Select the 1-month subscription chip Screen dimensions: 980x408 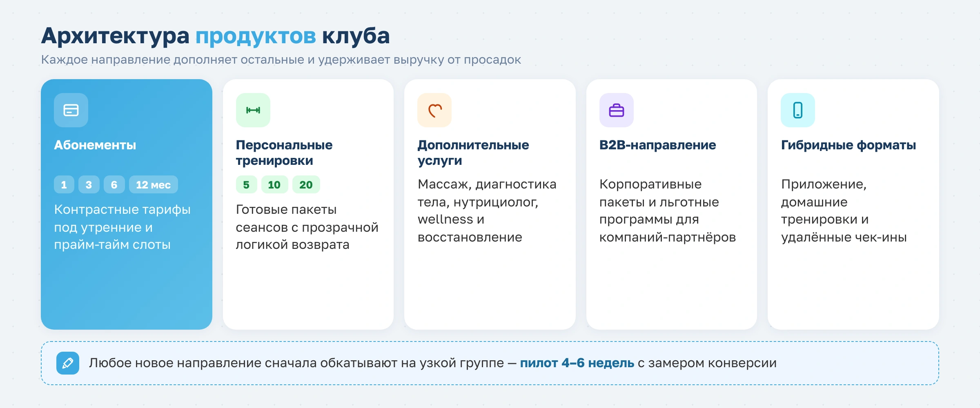pos(64,184)
